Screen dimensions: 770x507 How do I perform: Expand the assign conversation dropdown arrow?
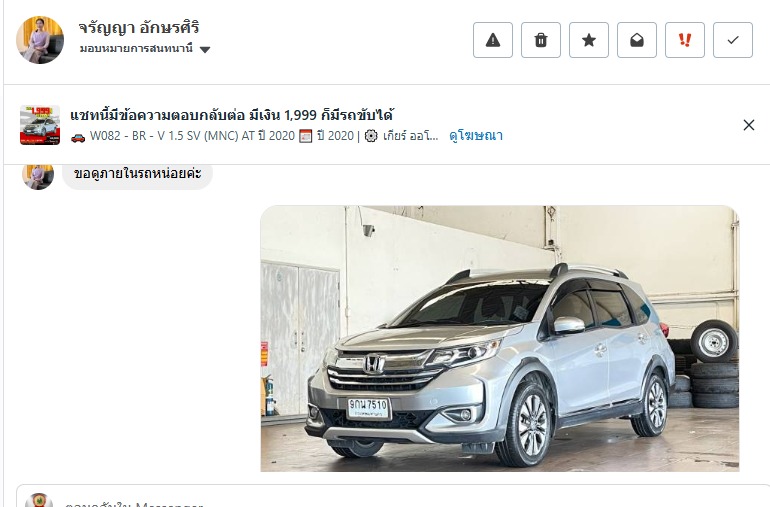205,50
